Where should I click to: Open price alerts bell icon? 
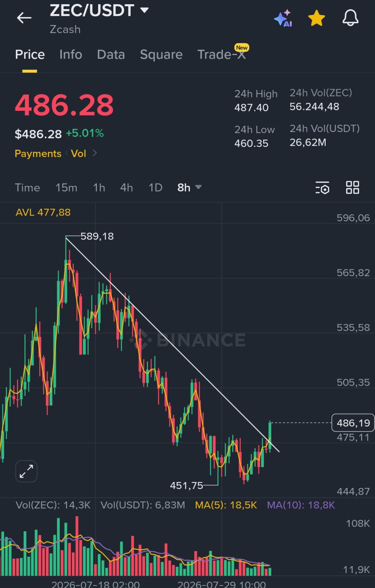coord(350,18)
